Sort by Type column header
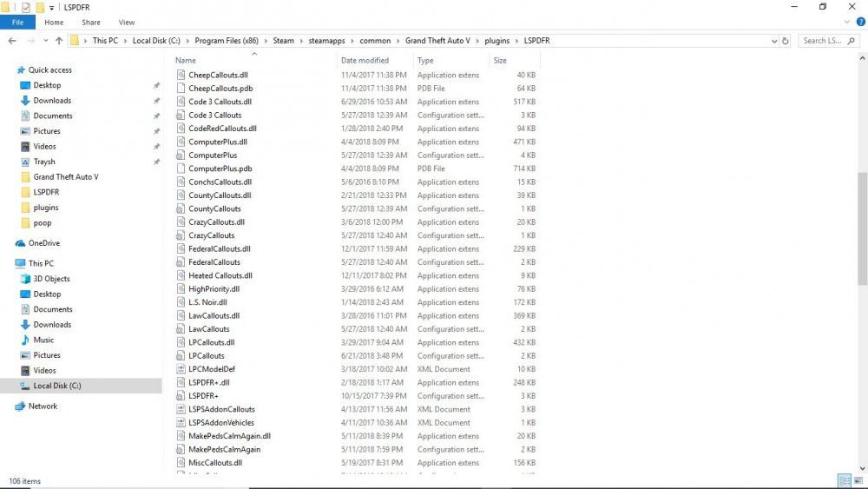The width and height of the screenshot is (868, 489). click(x=425, y=60)
